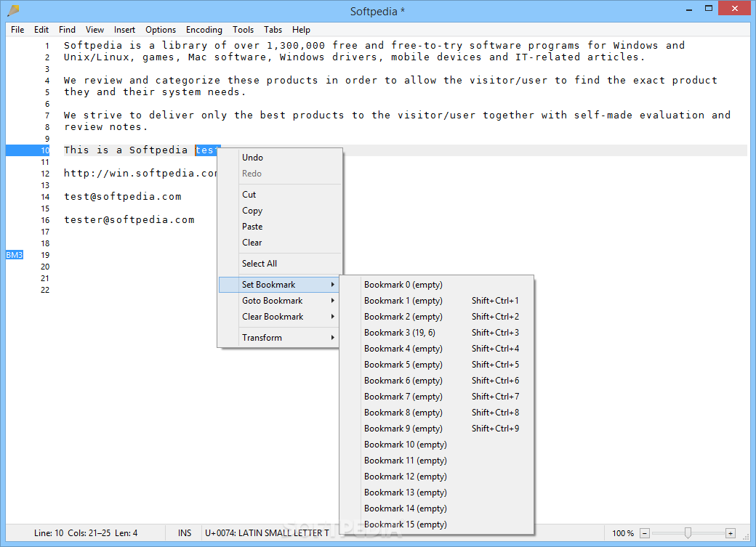
Task: Open the Edit menu
Action: click(x=41, y=30)
